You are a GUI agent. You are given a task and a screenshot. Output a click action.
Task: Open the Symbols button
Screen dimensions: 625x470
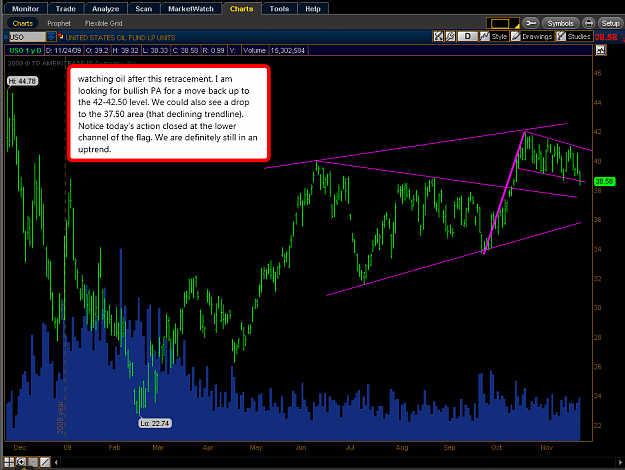560,23
